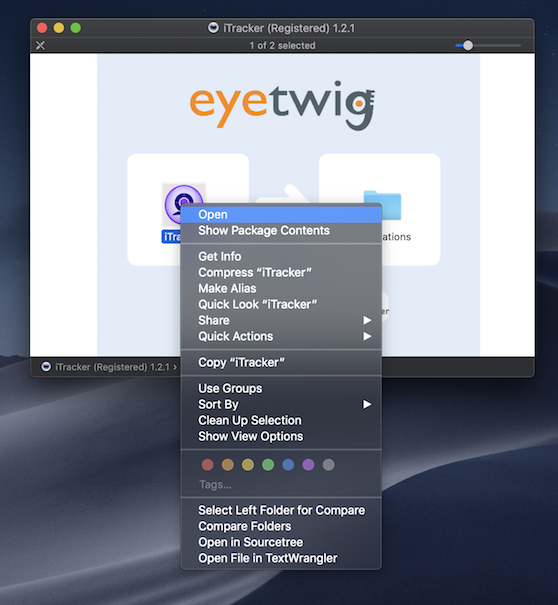Choose Open from the context menu
The image size is (558, 605).
(281, 215)
